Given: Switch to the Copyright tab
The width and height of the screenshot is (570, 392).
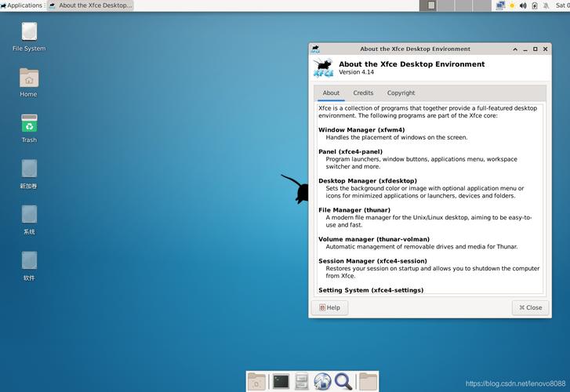Looking at the screenshot, I should click(x=401, y=93).
